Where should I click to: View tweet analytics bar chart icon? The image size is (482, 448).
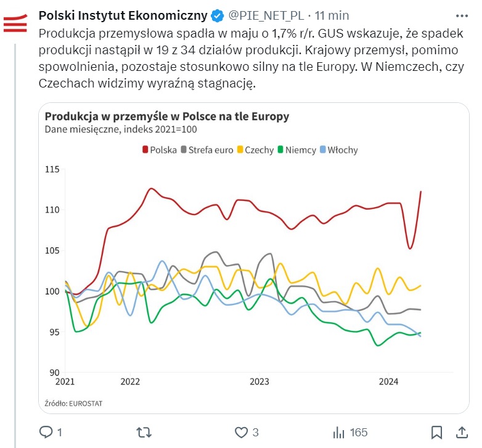coord(338,432)
